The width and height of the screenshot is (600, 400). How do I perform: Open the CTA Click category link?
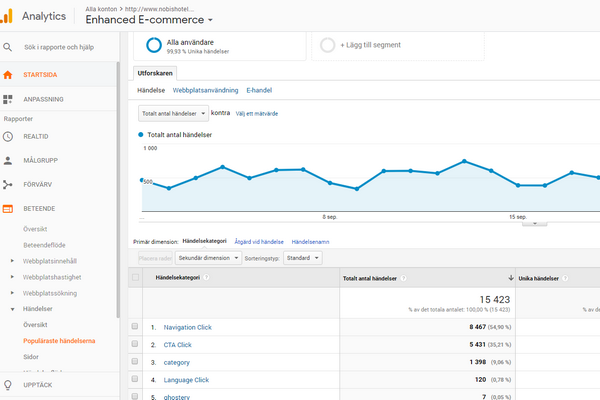[x=178, y=345]
